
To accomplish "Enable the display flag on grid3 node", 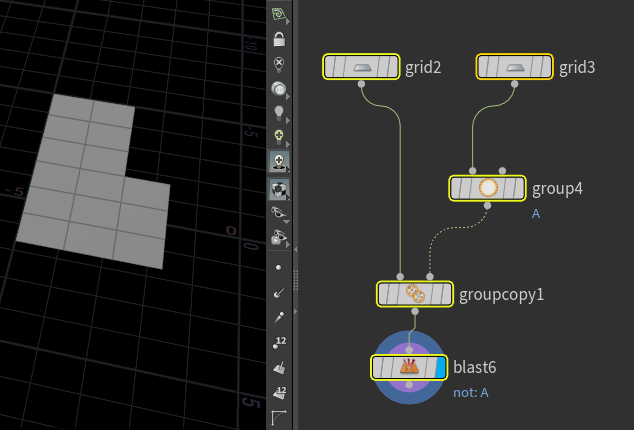I will [545, 67].
